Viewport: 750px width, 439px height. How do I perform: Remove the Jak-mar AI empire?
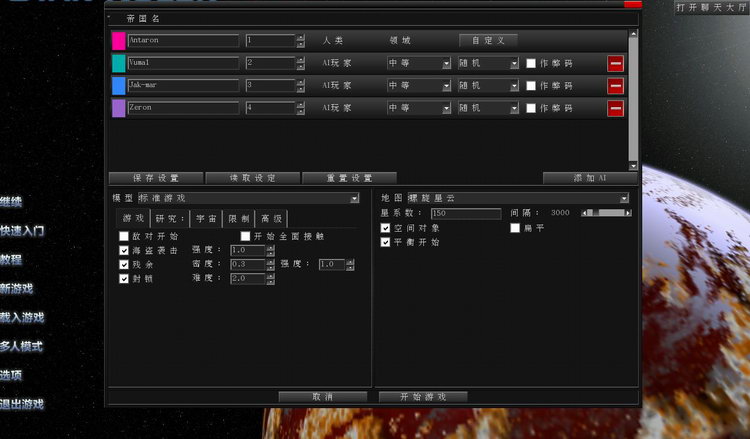[615, 86]
